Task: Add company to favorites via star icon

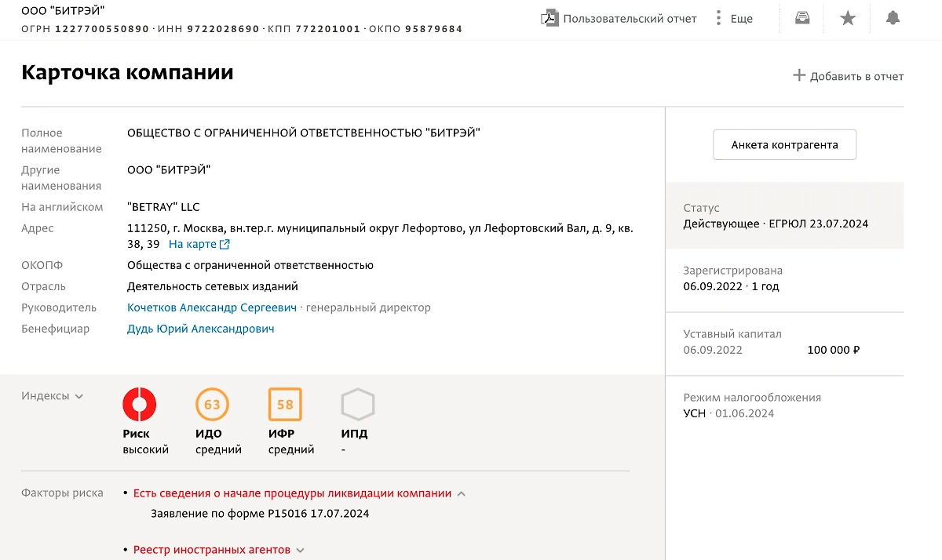Action: click(848, 17)
